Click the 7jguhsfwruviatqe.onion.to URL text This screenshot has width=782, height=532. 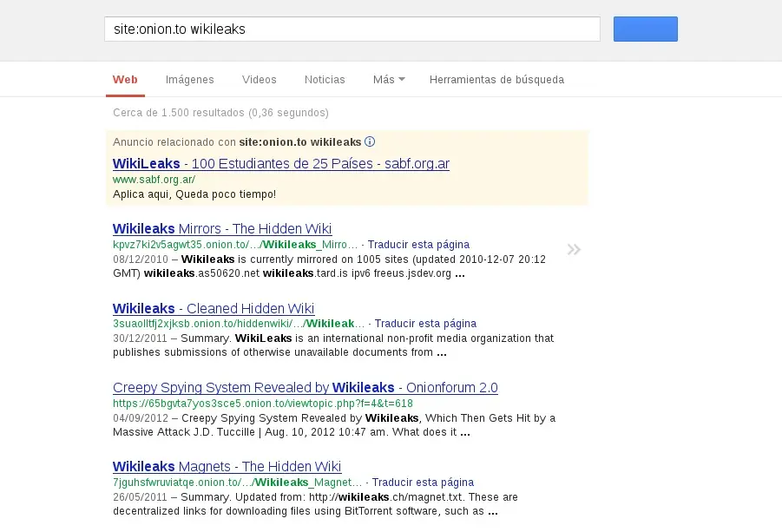pos(238,483)
